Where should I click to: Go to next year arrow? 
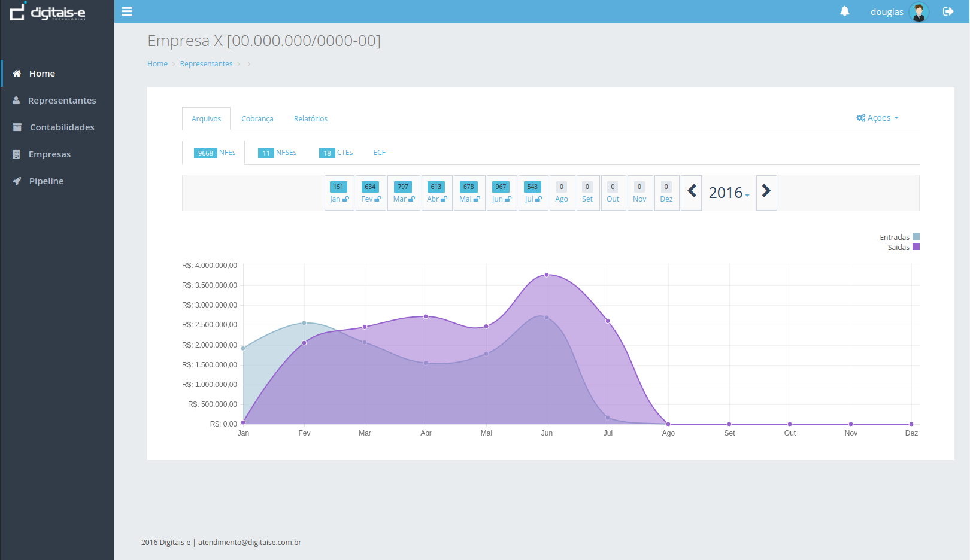[x=766, y=191]
